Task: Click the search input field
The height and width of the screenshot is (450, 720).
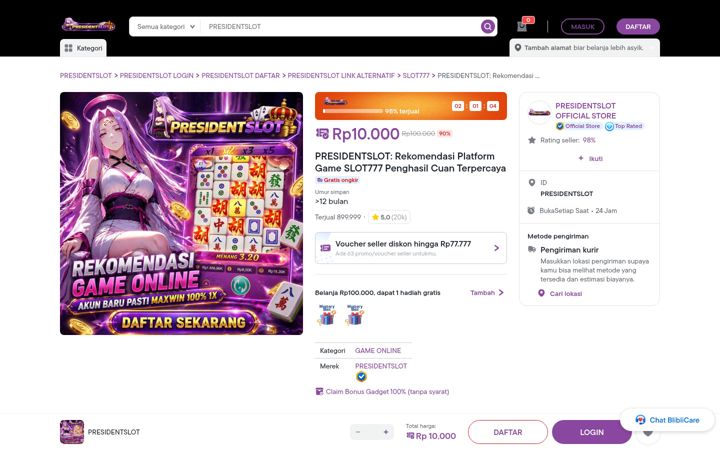Action: coord(342,27)
